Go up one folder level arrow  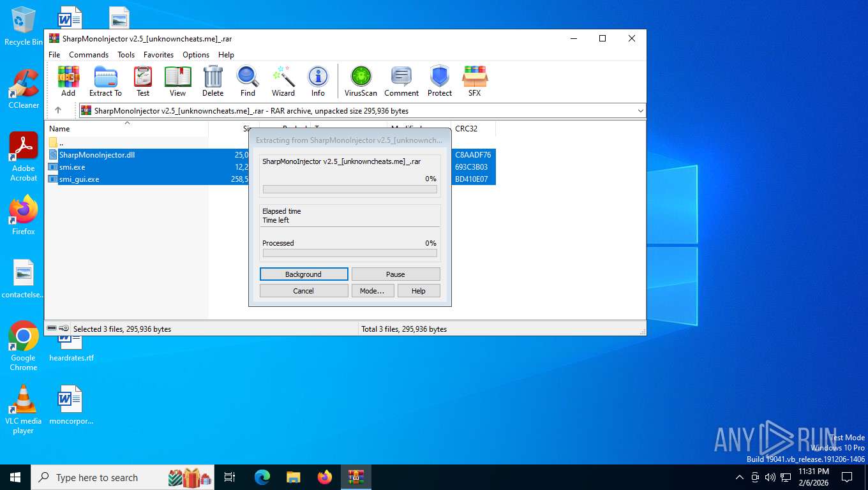coord(58,110)
